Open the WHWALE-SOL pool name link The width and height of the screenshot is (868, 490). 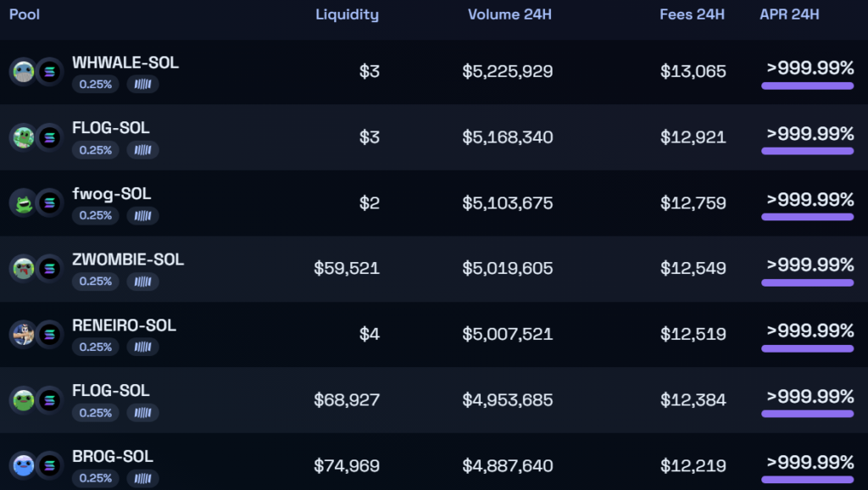[125, 63]
